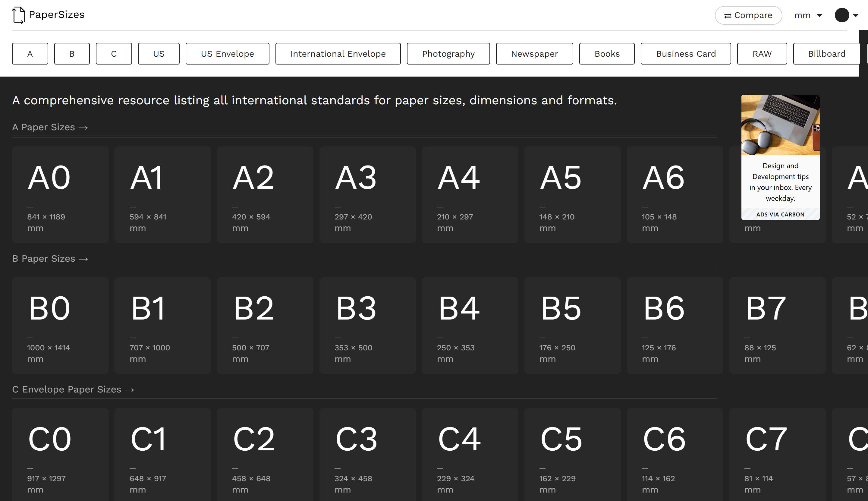Click the PaperSizes document logo icon
The width and height of the screenshot is (868, 501).
click(x=18, y=15)
